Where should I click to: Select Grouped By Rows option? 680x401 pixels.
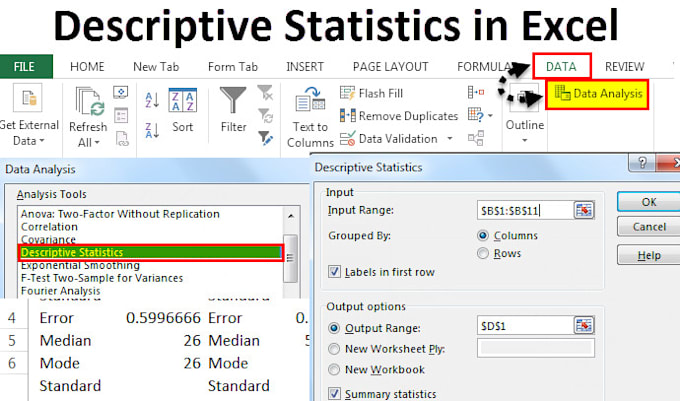tap(483, 253)
